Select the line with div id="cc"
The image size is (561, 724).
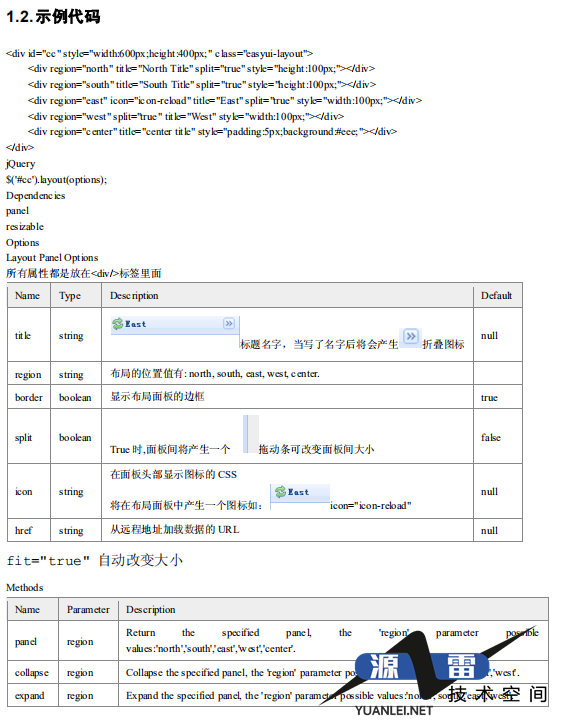click(x=159, y=54)
